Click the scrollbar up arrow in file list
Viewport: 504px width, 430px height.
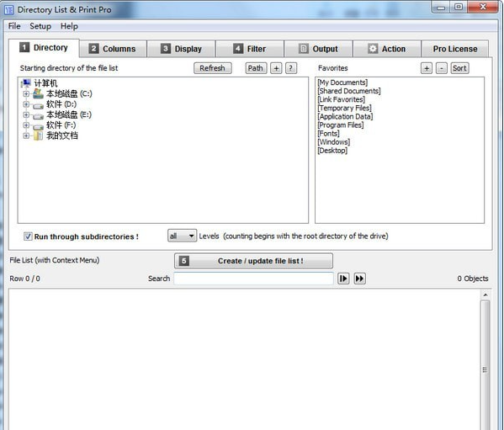coord(485,295)
